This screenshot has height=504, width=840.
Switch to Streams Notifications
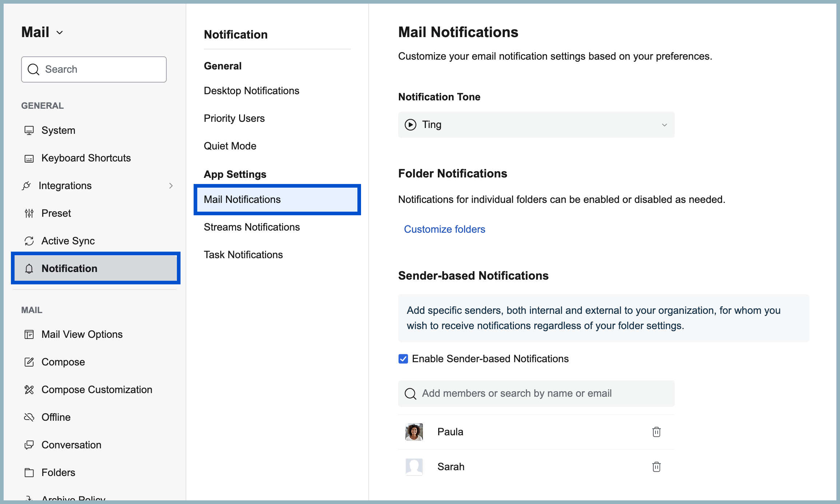click(x=251, y=227)
